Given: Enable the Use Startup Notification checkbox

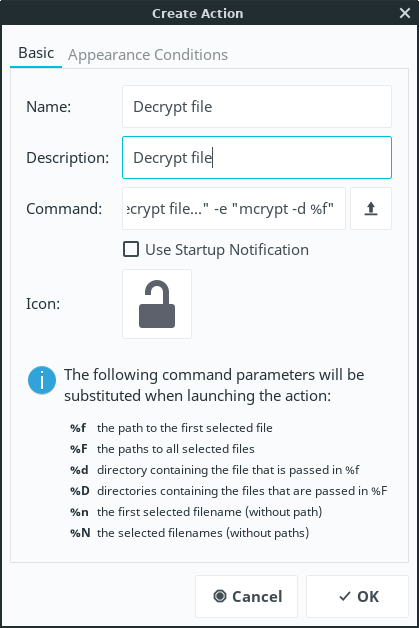Looking at the screenshot, I should [131, 249].
